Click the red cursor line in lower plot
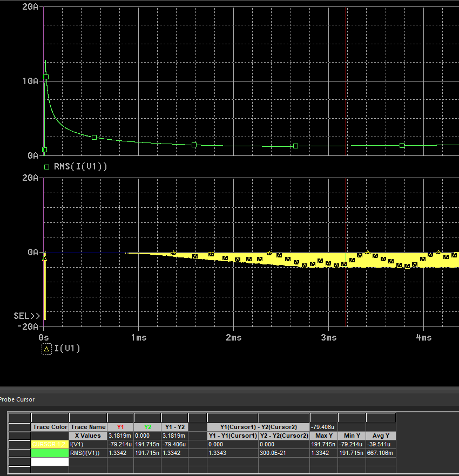Viewport: 459px width, 476px height. click(346, 253)
